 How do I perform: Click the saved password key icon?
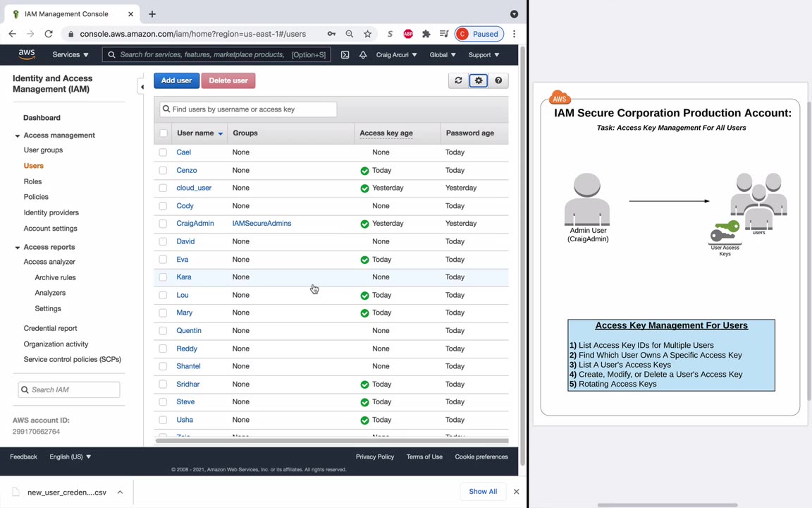(331, 34)
